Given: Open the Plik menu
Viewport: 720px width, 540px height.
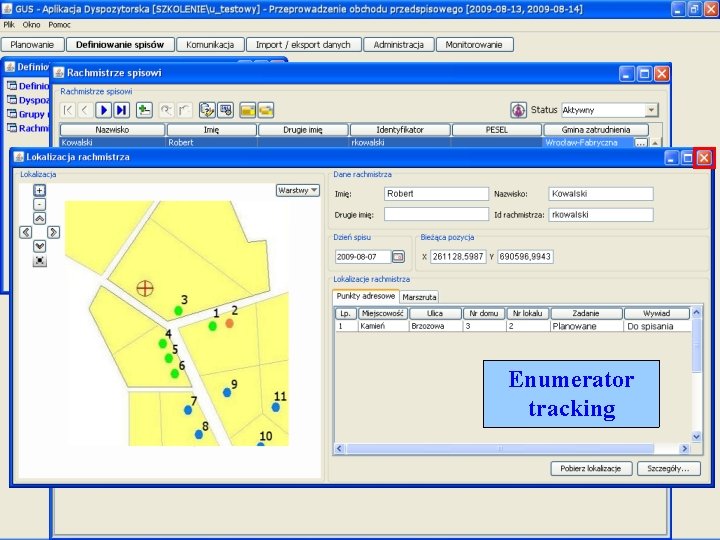Looking at the screenshot, I should 9,25.
